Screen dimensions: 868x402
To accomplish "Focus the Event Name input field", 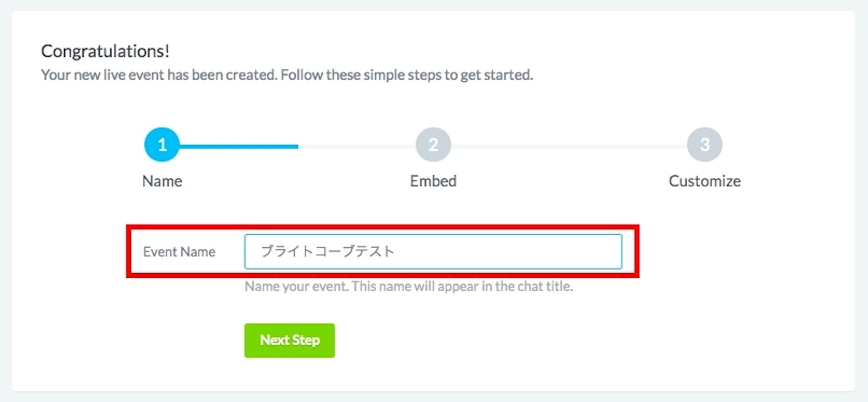I will [x=497, y=251].
